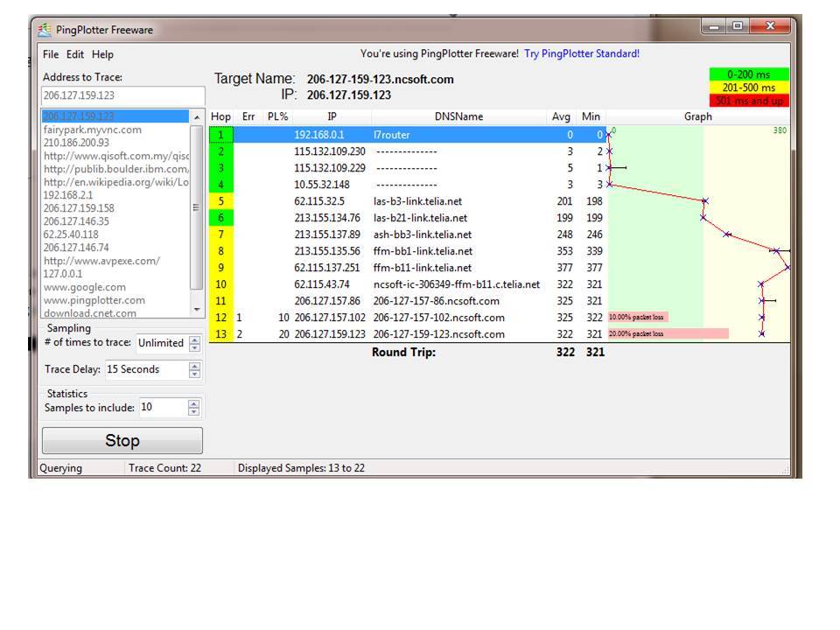This screenshot has height=630, width=840.
Task: Click the Trace Count: 22 status entry
Action: (x=165, y=468)
